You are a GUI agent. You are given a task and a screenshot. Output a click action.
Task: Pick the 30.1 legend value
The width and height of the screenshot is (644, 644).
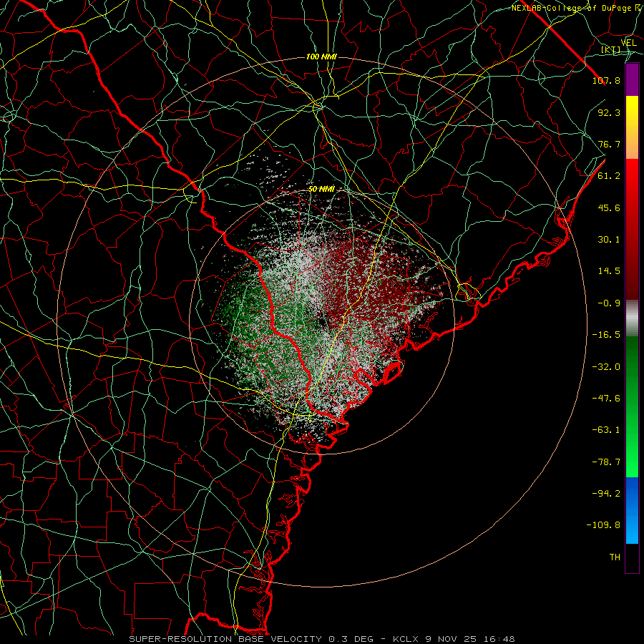[609, 240]
